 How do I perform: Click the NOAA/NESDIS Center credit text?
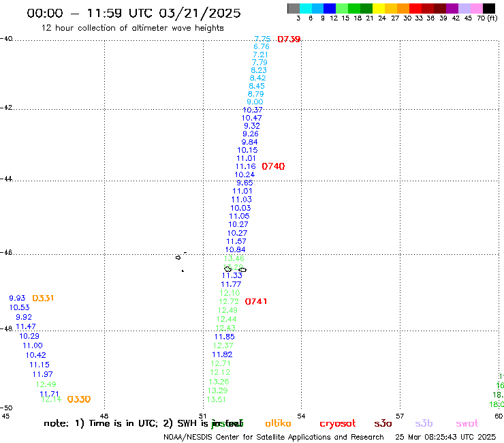click(x=274, y=438)
